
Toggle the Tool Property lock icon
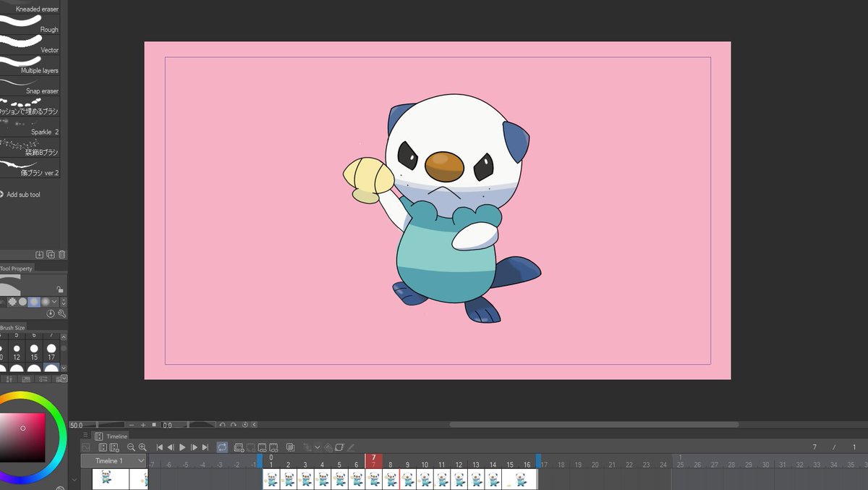[x=59, y=290]
